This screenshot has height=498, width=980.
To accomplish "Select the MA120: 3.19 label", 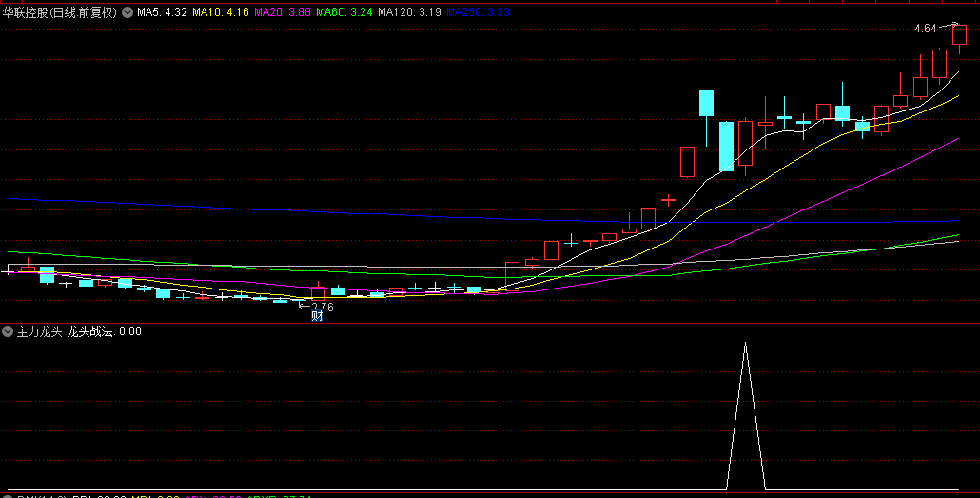I will [409, 12].
